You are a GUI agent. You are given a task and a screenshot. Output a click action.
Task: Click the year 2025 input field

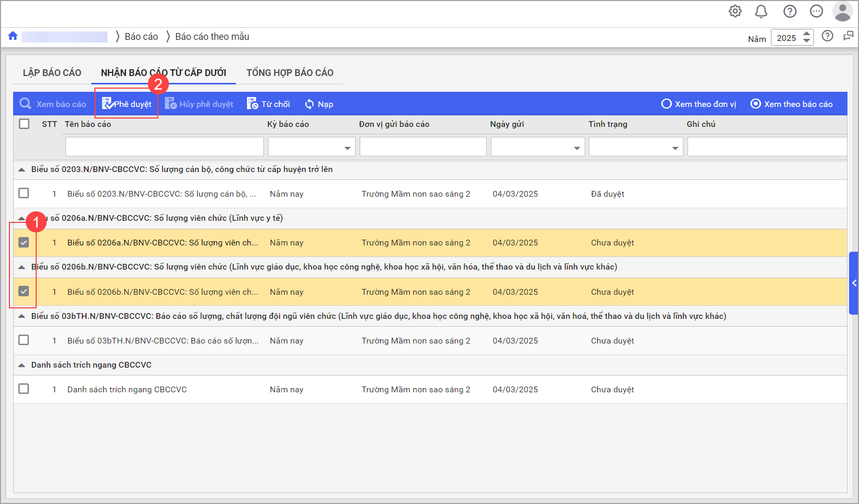[x=786, y=38]
